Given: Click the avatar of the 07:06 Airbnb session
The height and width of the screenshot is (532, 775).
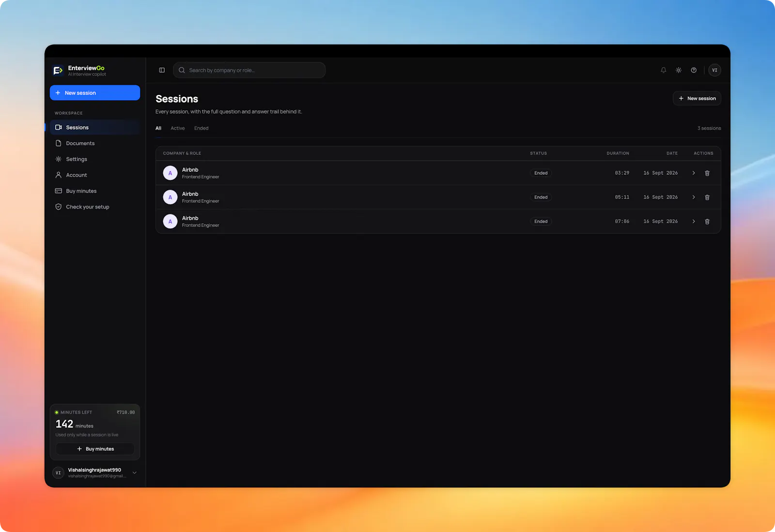Looking at the screenshot, I should pos(170,221).
